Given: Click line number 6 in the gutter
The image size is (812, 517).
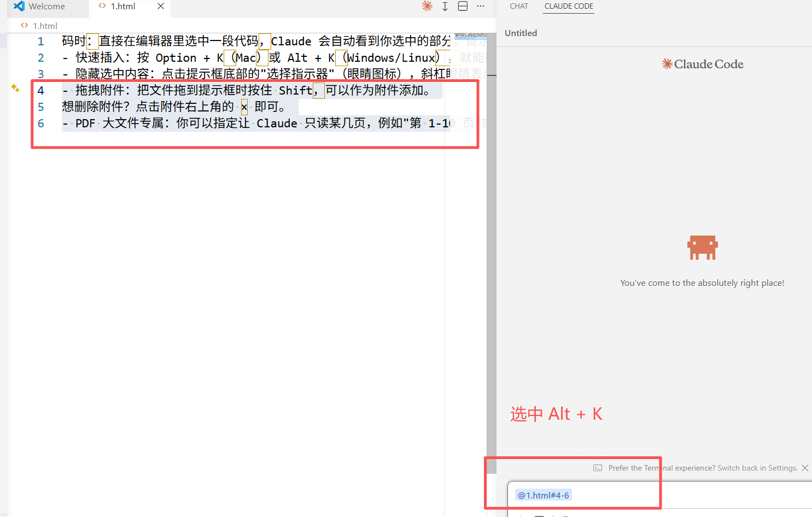Looking at the screenshot, I should [40, 124].
